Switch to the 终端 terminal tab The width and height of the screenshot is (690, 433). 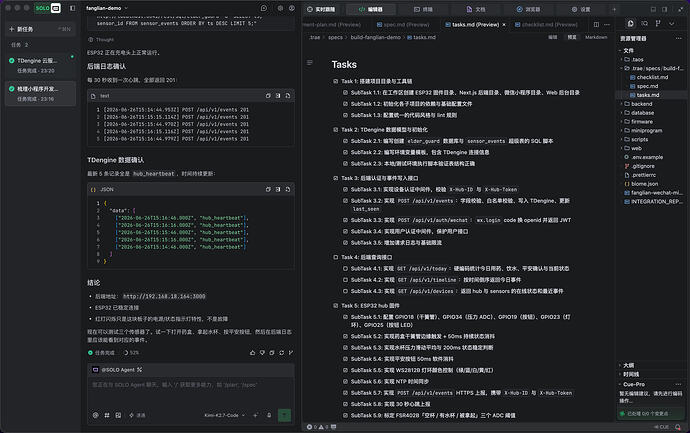tap(423, 9)
